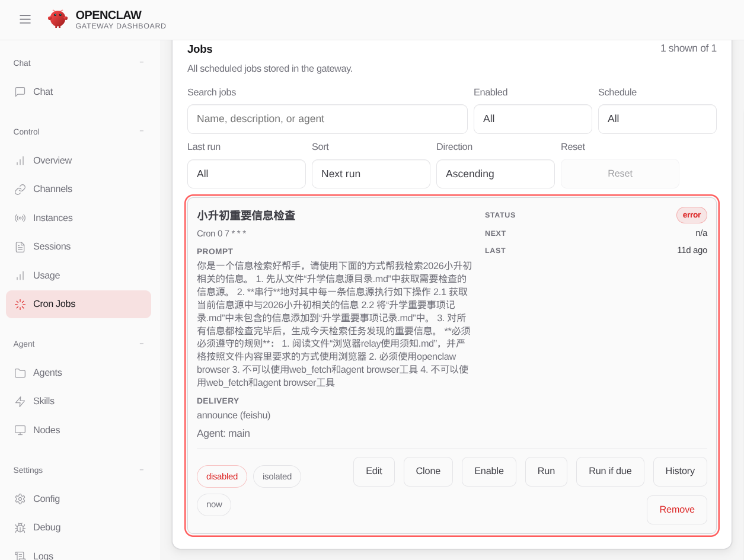Viewport: 744px width, 560px height.
Task: Click the Sessions document icon
Action: click(20, 247)
